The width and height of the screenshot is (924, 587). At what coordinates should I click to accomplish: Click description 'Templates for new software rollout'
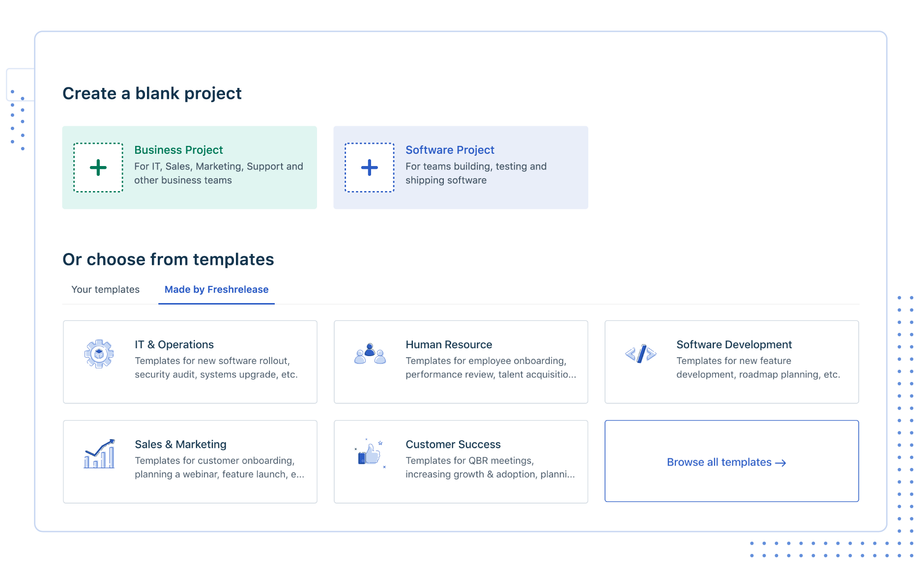click(216, 367)
